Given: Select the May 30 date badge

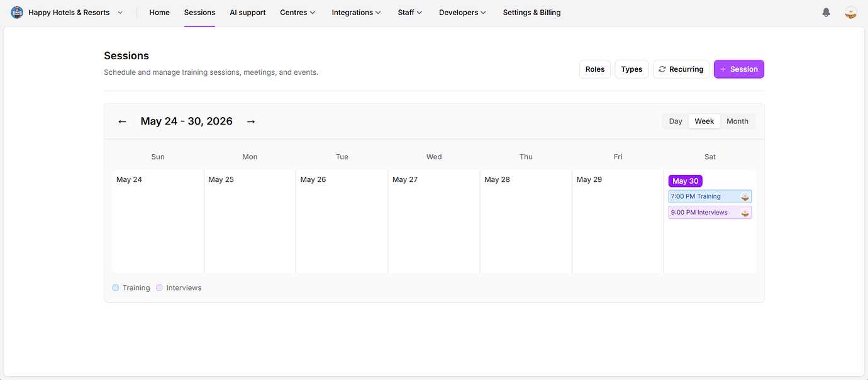Looking at the screenshot, I should (x=686, y=181).
